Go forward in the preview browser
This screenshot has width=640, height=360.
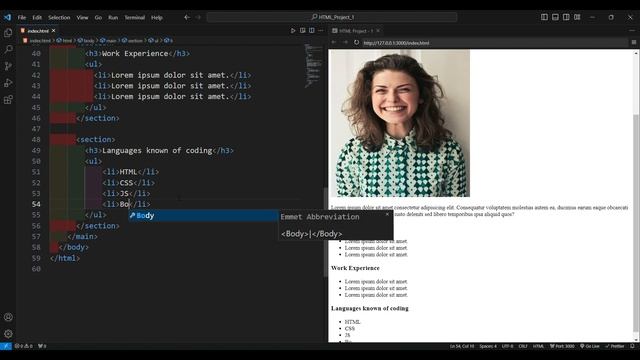click(x=345, y=42)
